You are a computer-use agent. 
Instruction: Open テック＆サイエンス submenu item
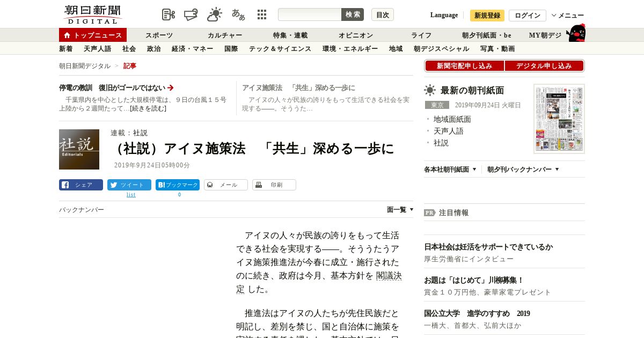(280, 49)
